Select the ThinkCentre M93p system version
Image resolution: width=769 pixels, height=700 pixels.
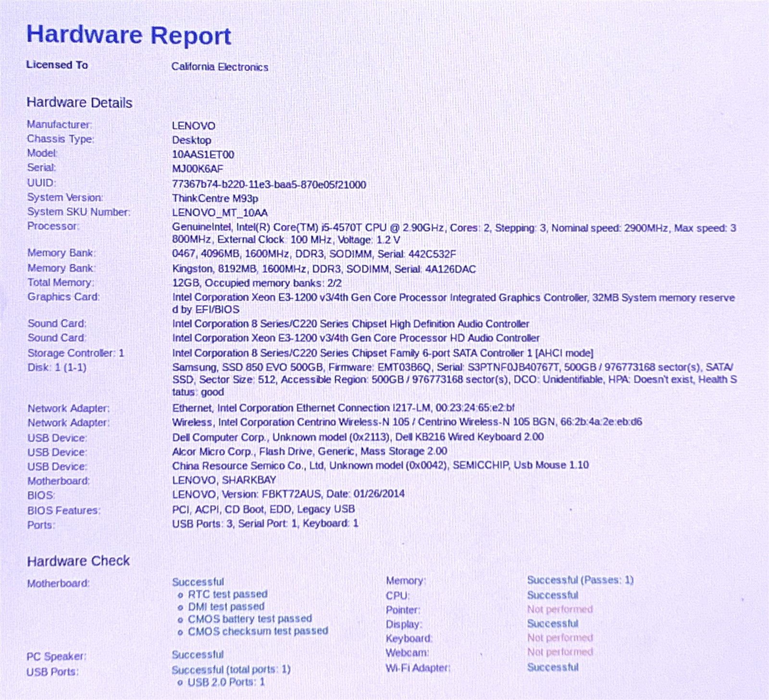215,198
